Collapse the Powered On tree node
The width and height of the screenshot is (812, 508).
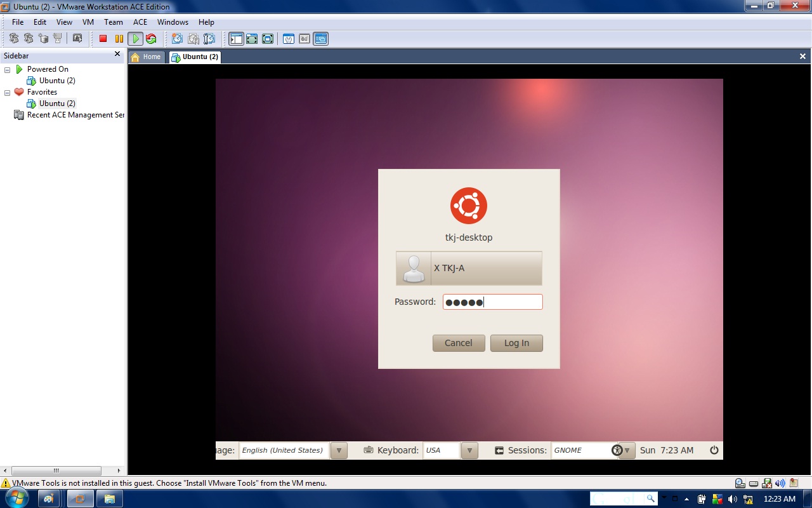7,69
